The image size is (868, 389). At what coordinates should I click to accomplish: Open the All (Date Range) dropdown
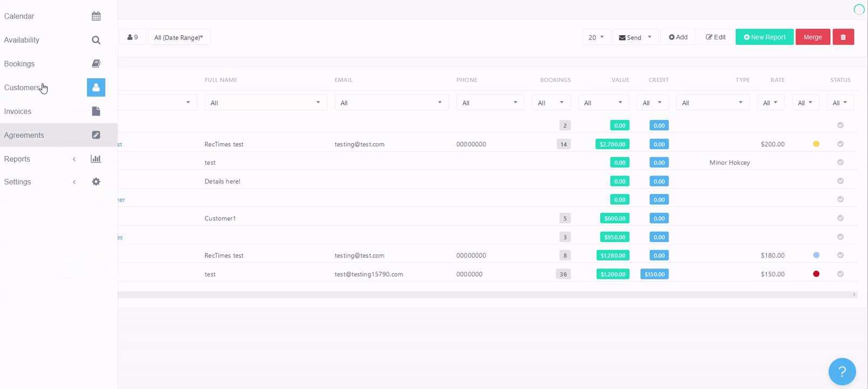point(179,37)
